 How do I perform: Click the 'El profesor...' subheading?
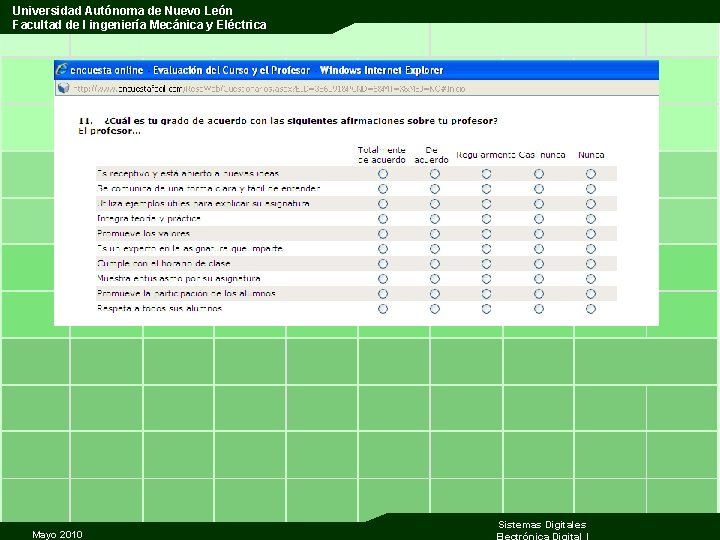click(x=109, y=131)
